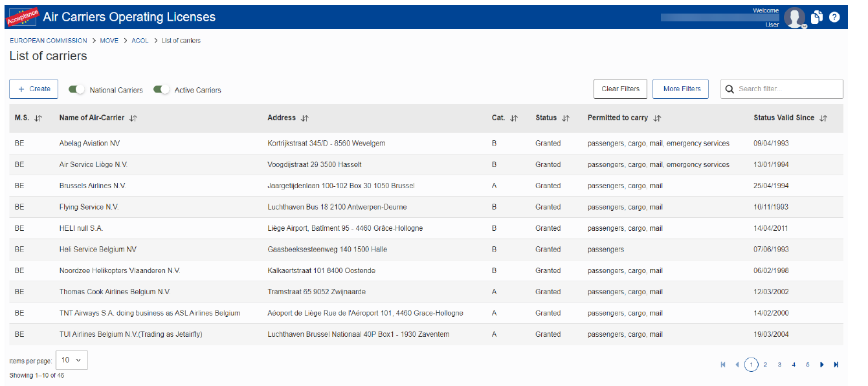Go to next page arrow
This screenshot has height=386, width=868.
(x=822, y=365)
